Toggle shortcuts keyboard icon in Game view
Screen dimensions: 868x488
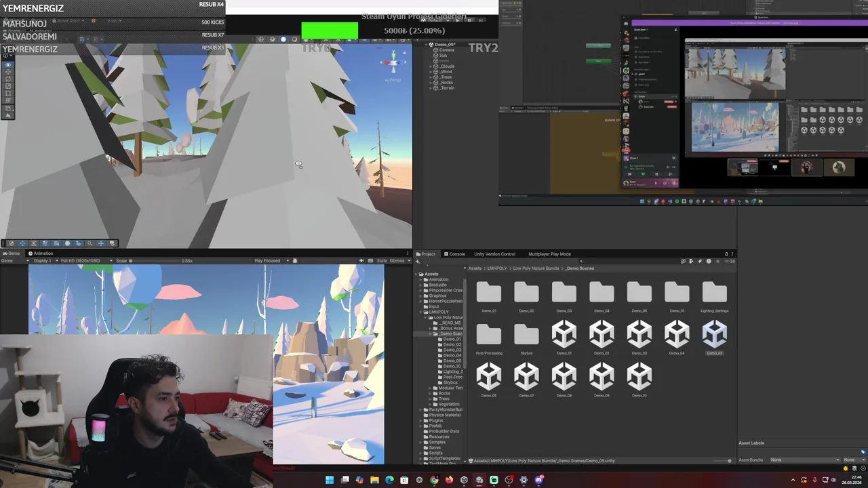[x=371, y=261]
